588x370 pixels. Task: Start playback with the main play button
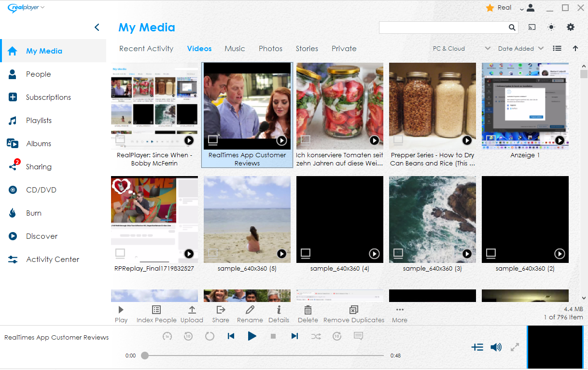(252, 336)
